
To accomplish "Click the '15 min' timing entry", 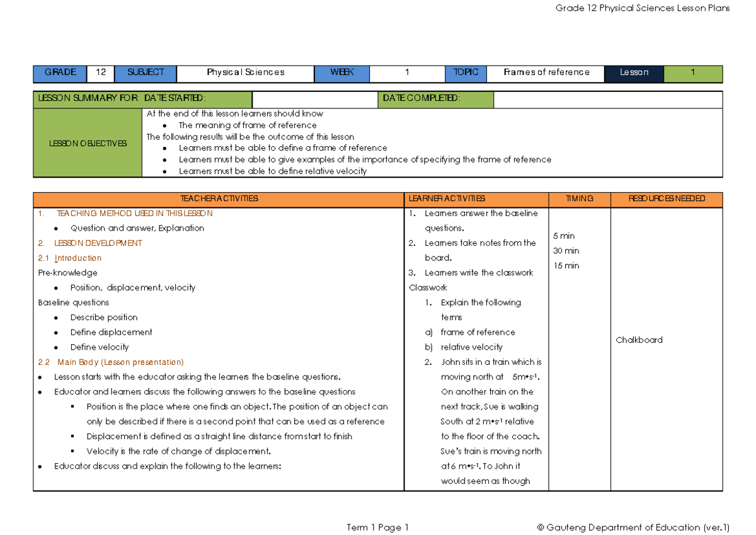I will pyautogui.click(x=566, y=266).
